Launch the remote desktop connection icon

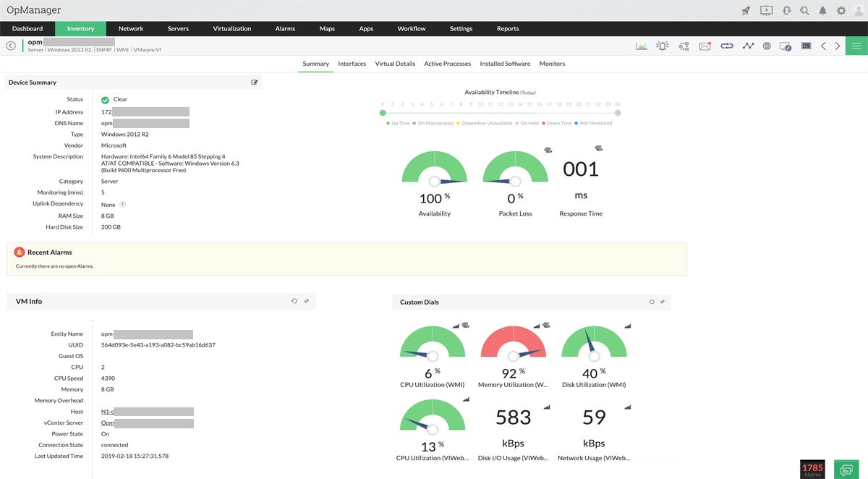click(x=786, y=46)
